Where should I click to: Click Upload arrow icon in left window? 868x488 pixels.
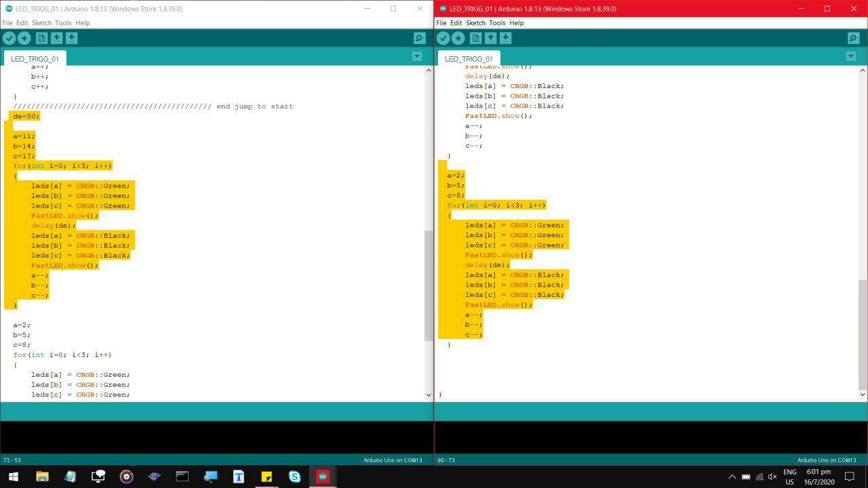pyautogui.click(x=24, y=39)
